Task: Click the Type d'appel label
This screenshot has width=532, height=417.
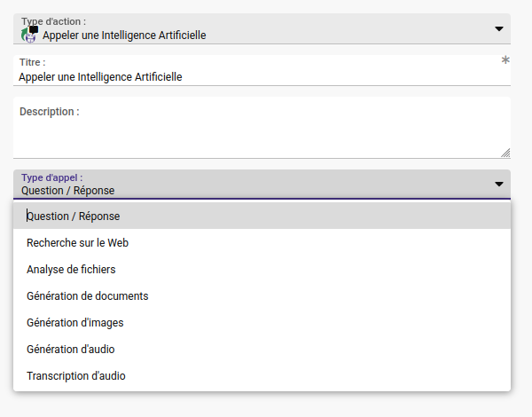Action: click(x=52, y=177)
